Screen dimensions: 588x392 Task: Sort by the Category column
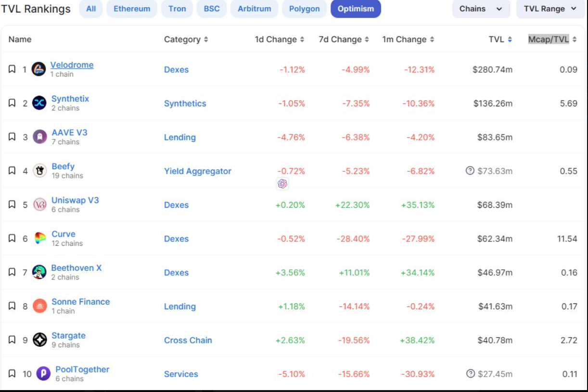pos(186,39)
